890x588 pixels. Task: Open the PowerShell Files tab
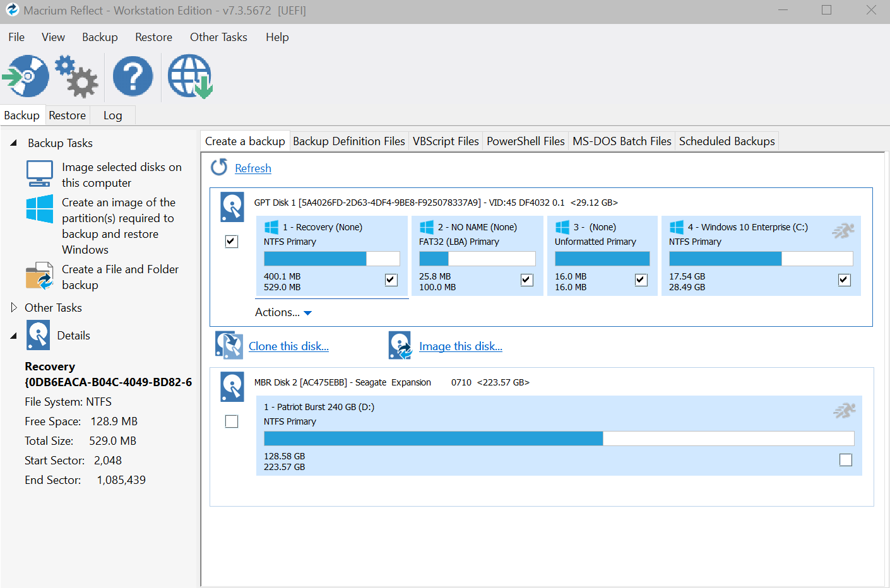(x=525, y=141)
